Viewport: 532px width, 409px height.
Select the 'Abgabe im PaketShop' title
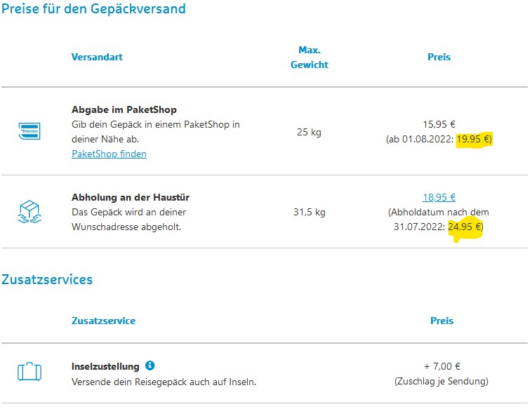(x=124, y=109)
